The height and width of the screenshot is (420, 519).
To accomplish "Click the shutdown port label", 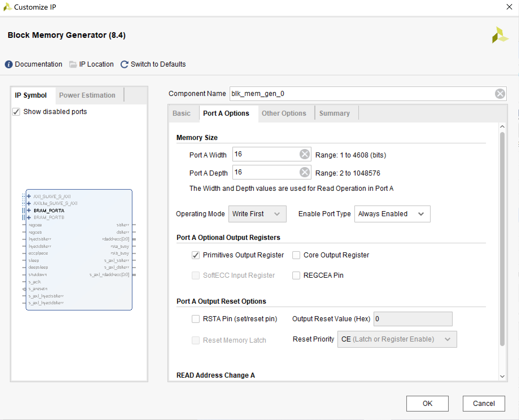I will (38, 275).
